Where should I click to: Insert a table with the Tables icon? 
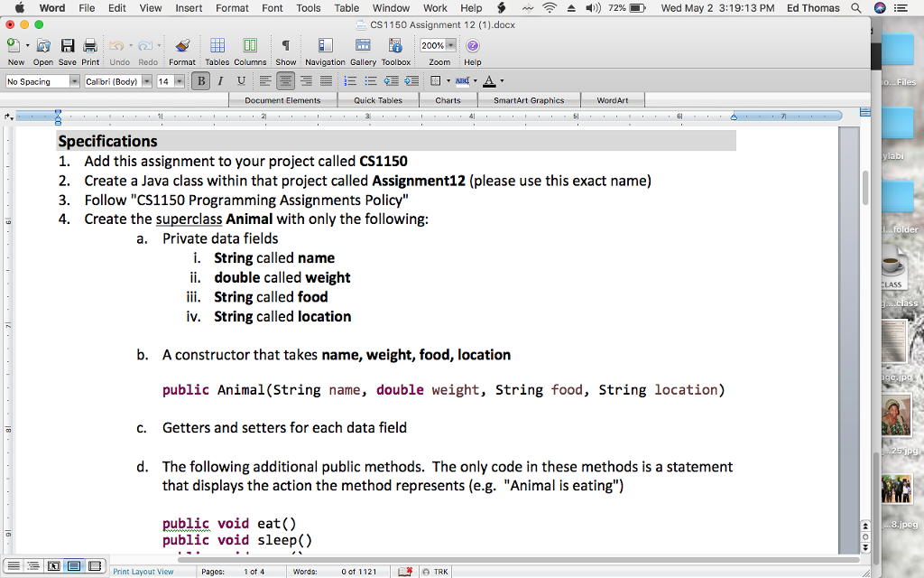pyautogui.click(x=217, y=46)
